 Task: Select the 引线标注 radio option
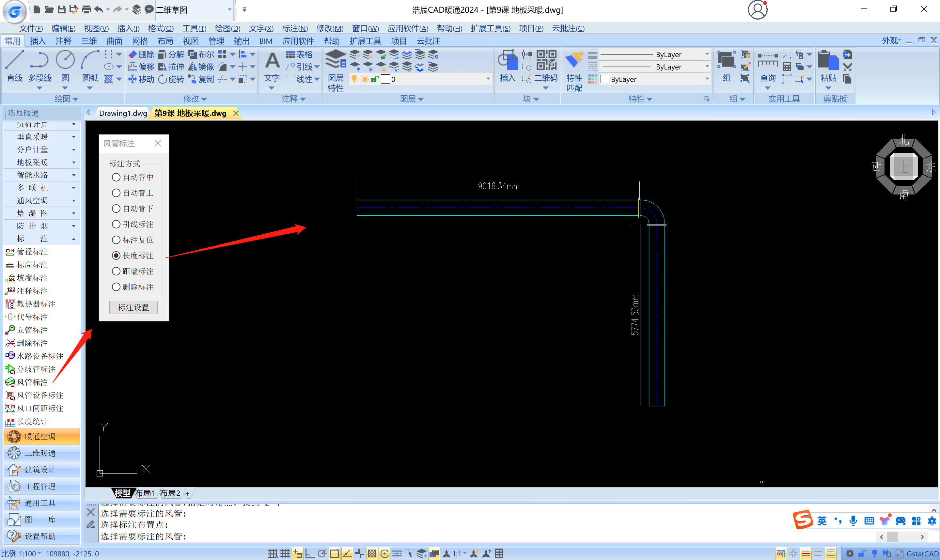116,224
